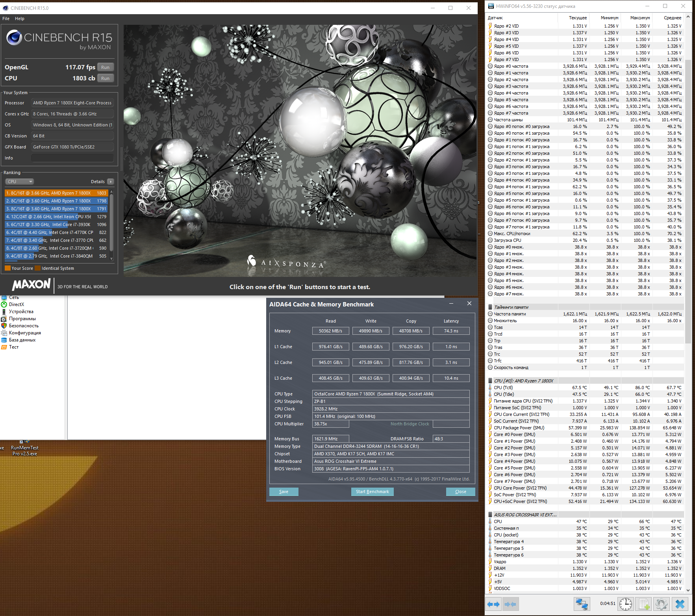
Task: Click the Тайминги памяти section chip icon
Action: [x=490, y=307]
